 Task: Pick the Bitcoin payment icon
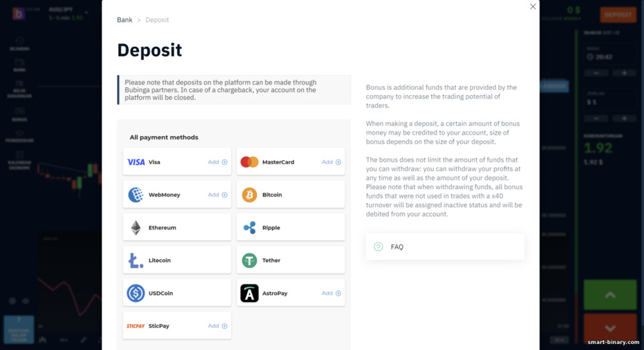pyautogui.click(x=250, y=195)
